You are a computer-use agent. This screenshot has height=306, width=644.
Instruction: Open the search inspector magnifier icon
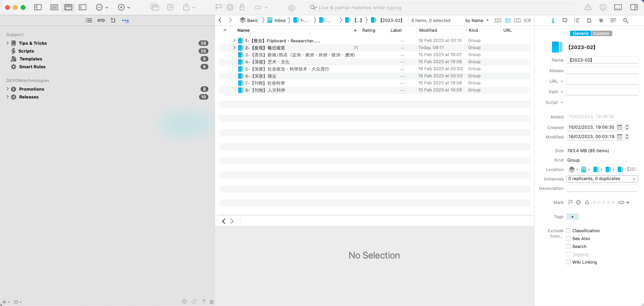click(x=626, y=20)
